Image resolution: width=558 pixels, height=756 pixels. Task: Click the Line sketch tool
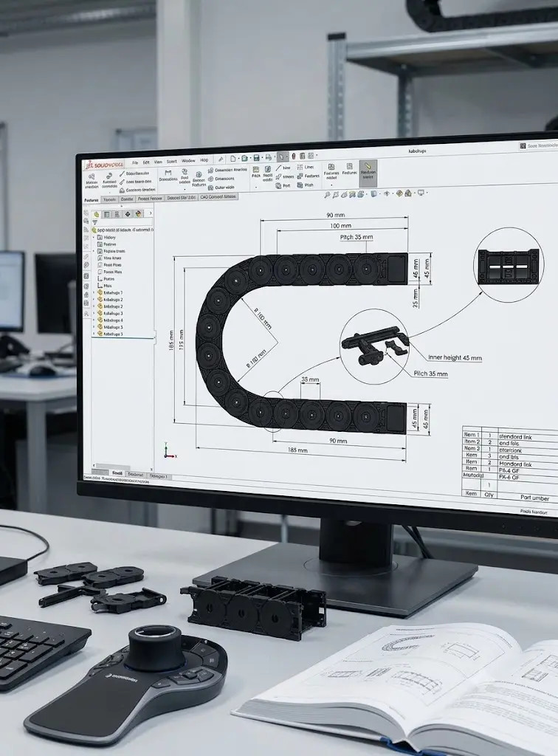click(x=284, y=168)
